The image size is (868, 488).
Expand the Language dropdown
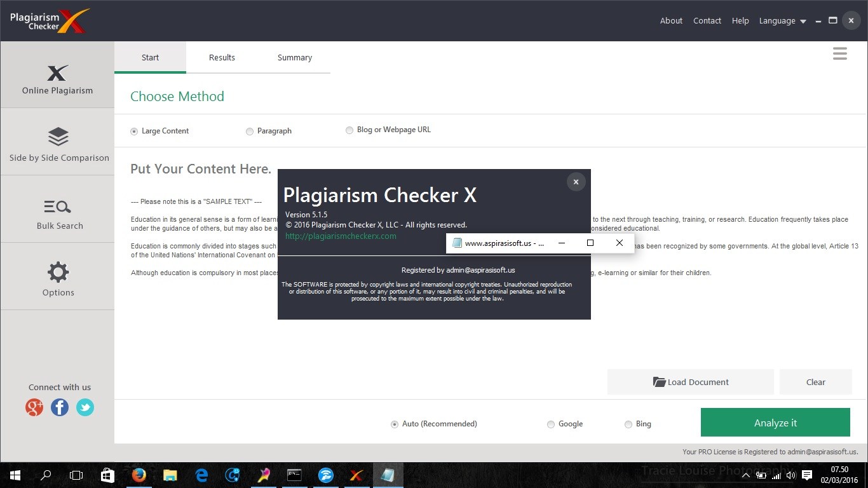[x=783, y=21]
